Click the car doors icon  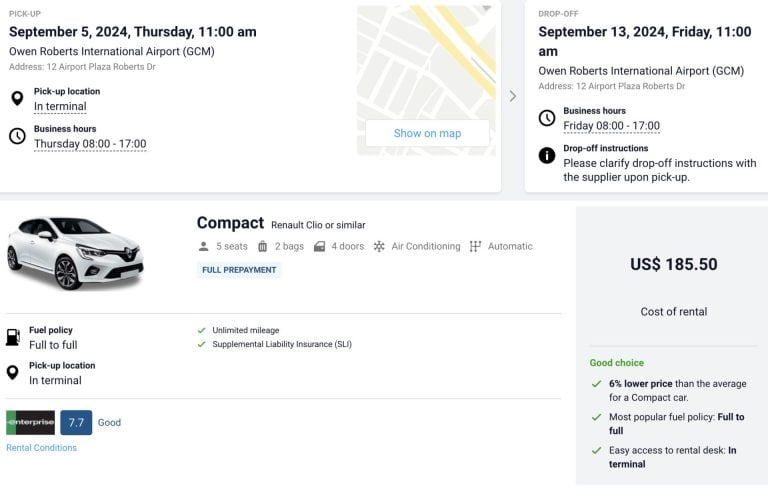click(319, 246)
